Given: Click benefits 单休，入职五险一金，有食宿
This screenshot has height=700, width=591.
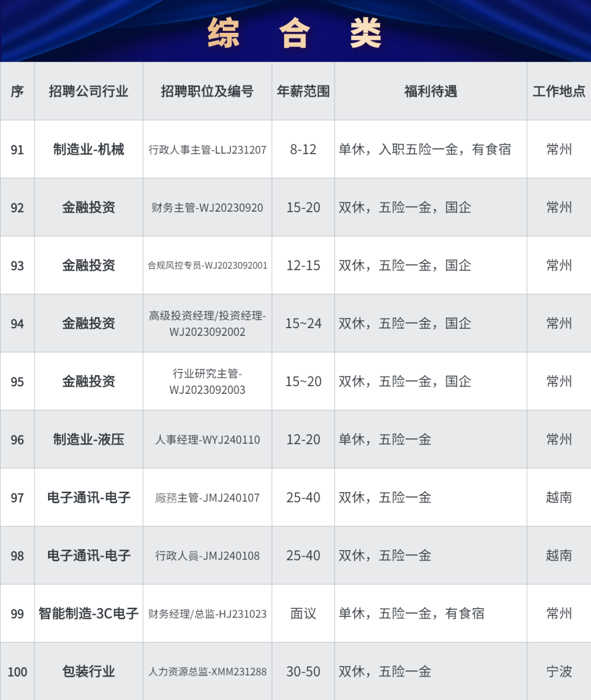Looking at the screenshot, I should point(425,149).
